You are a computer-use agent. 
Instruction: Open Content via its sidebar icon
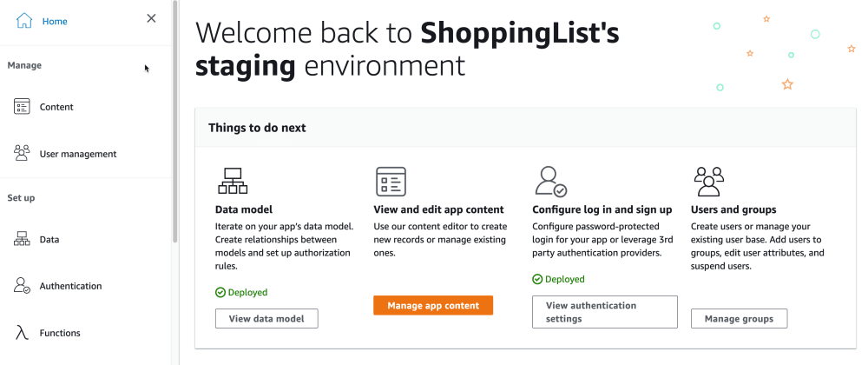[22, 107]
